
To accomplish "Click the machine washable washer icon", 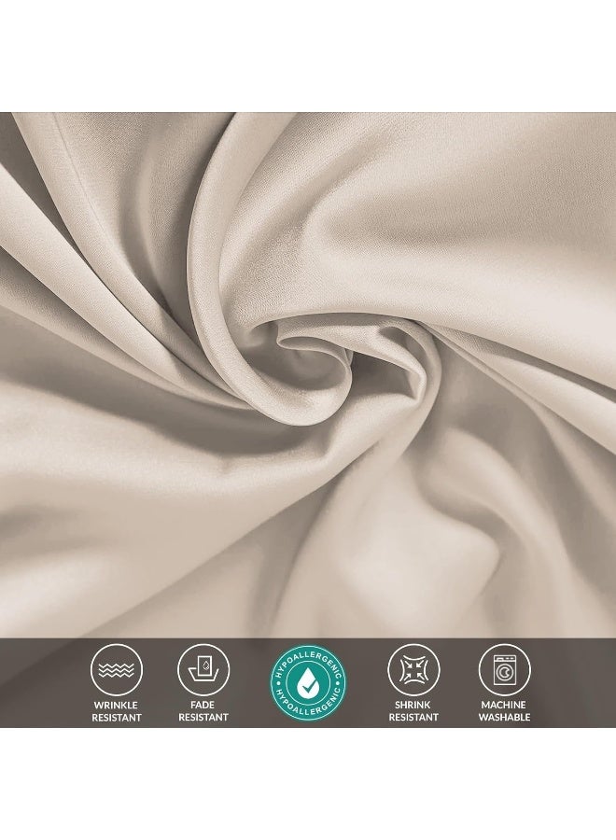I will (504, 669).
